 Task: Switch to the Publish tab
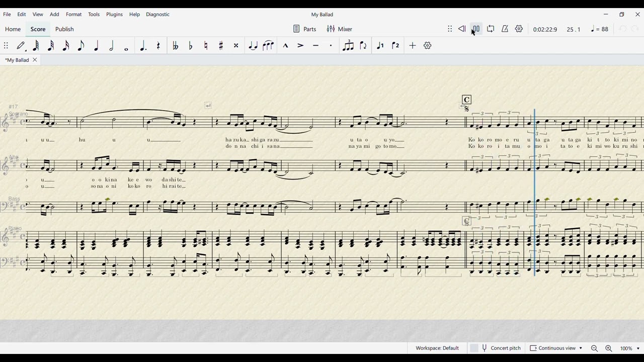tap(64, 29)
